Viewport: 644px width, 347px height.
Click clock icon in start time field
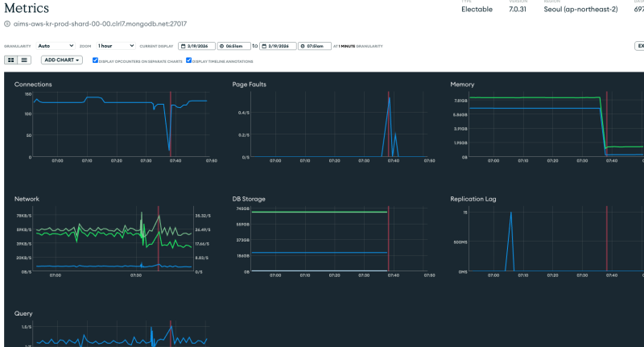tap(220, 46)
